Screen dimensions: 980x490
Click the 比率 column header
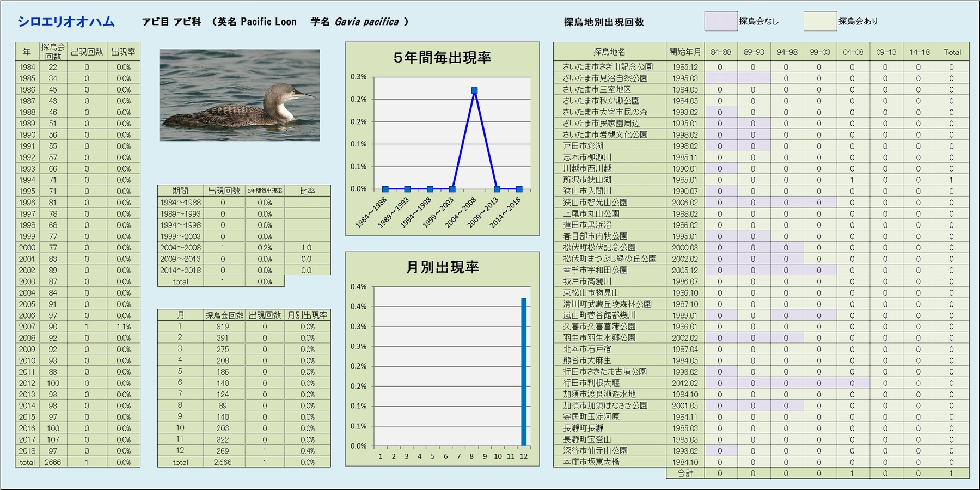tap(307, 191)
